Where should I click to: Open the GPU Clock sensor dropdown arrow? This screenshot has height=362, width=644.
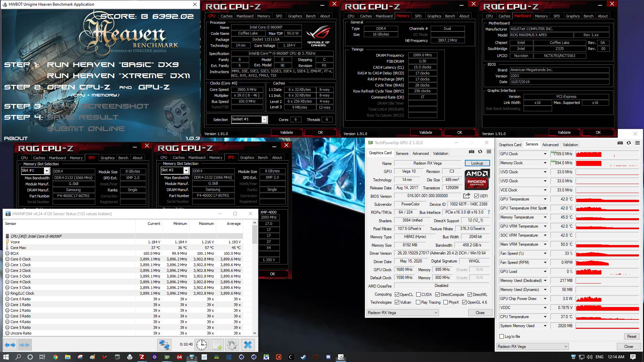click(x=545, y=154)
